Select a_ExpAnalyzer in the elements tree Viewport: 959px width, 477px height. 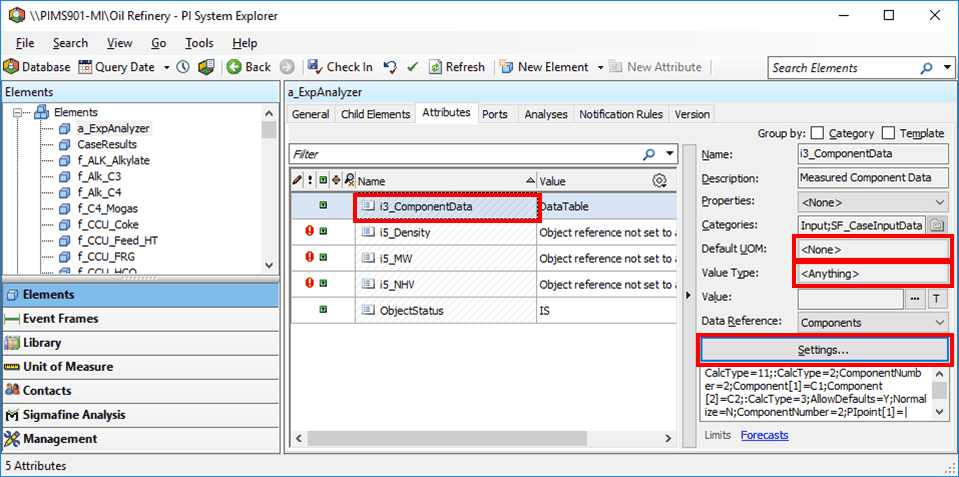[x=114, y=128]
